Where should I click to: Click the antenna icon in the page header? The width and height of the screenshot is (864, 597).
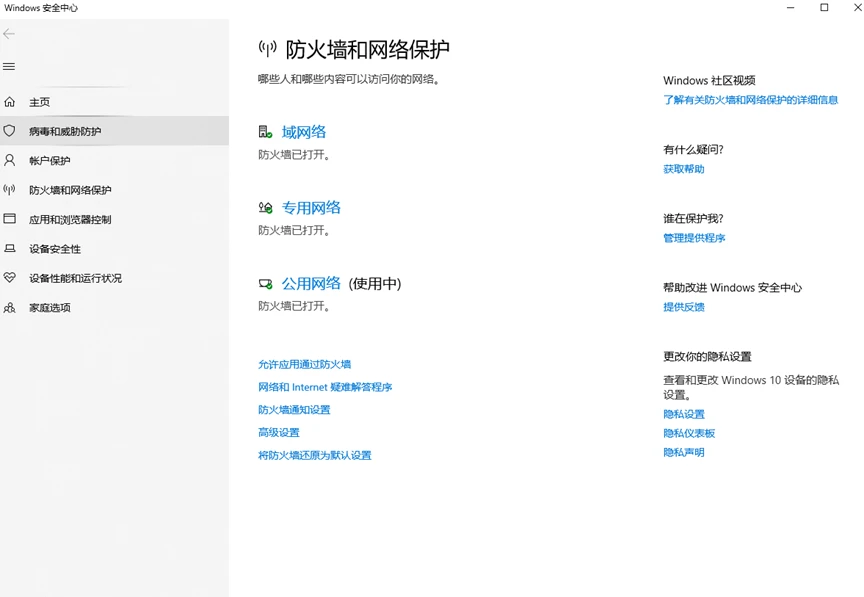(267, 49)
